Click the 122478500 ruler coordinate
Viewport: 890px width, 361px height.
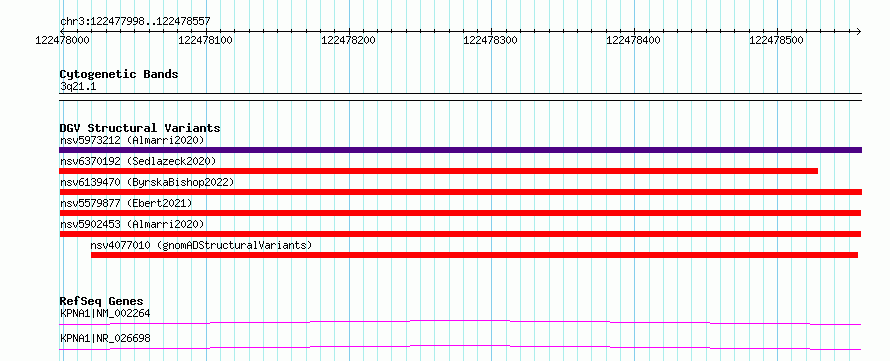(776, 41)
